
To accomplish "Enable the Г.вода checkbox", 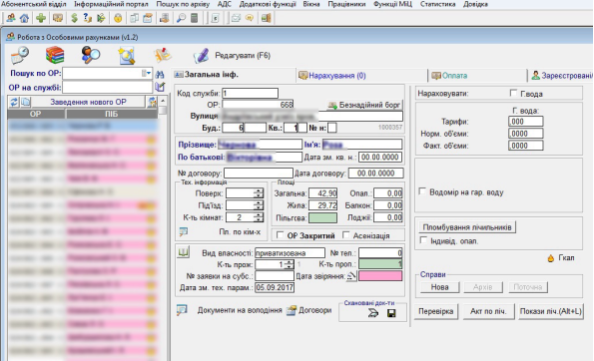I will click(513, 93).
